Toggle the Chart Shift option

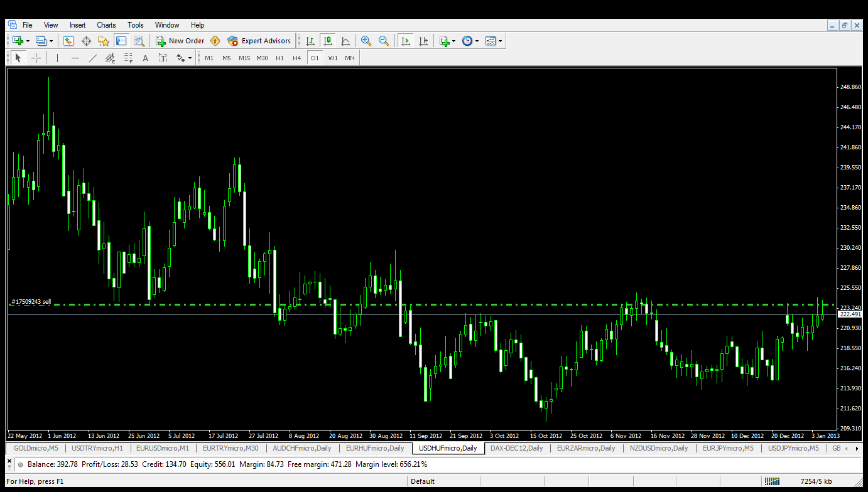tap(423, 41)
